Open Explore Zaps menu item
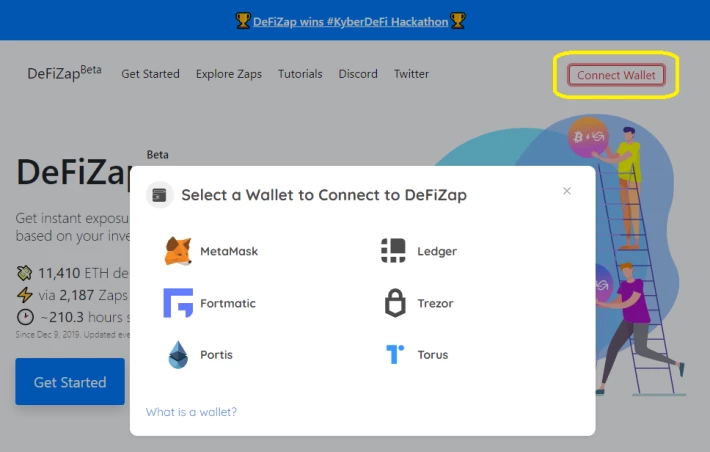Screen dimensions: 710x452 [229, 74]
